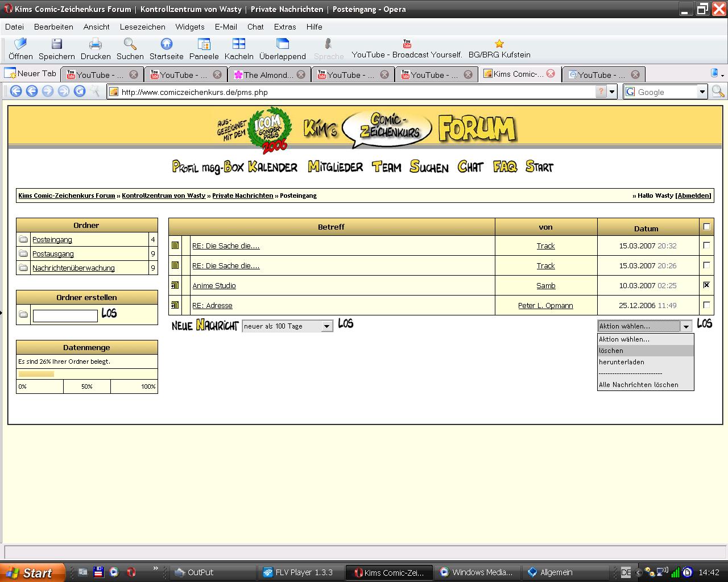
Task: Choose 'Alle Nachrichten löschen' option
Action: (x=638, y=385)
